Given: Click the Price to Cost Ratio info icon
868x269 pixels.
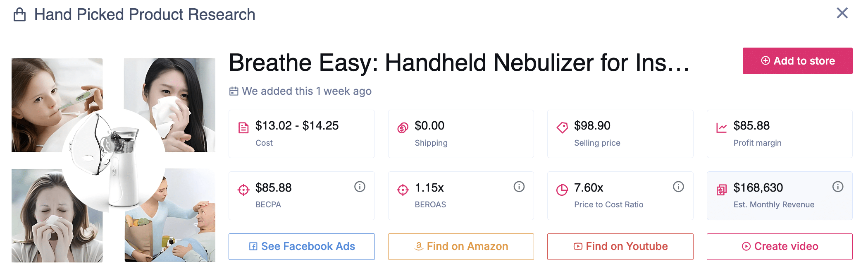Looking at the screenshot, I should tap(678, 187).
